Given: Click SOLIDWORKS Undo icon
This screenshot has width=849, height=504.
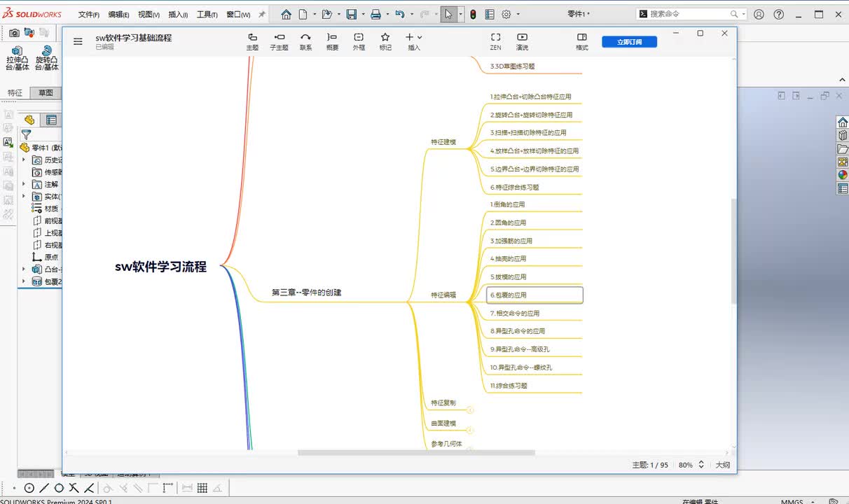Looking at the screenshot, I should pos(399,14).
